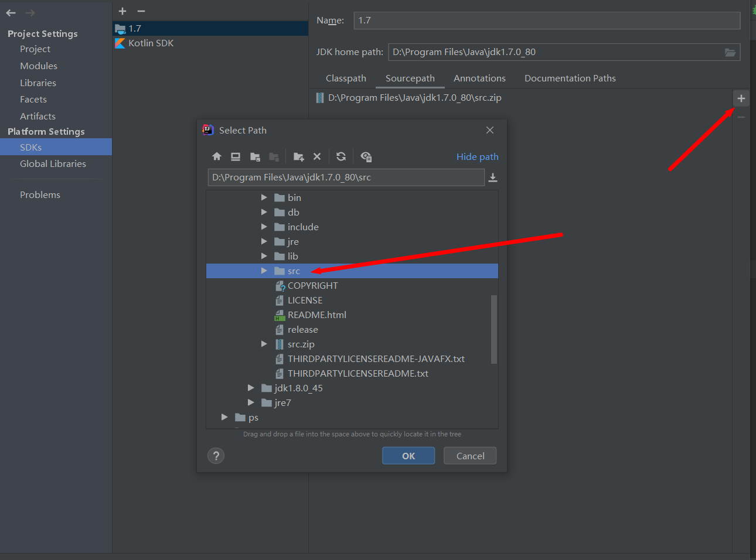The image size is (756, 560).
Task: Select the include folder row
Action: tap(352, 227)
